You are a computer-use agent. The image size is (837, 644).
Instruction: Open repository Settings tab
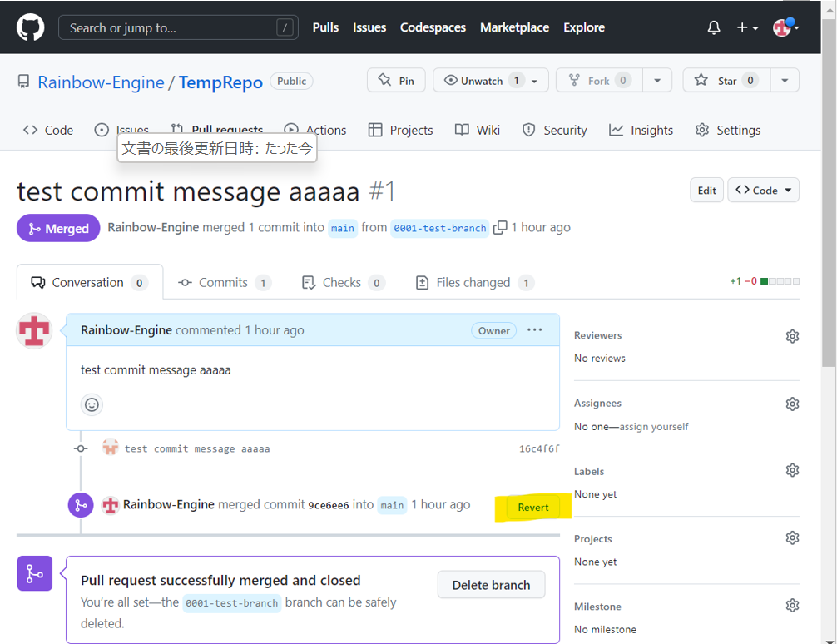[727, 131]
